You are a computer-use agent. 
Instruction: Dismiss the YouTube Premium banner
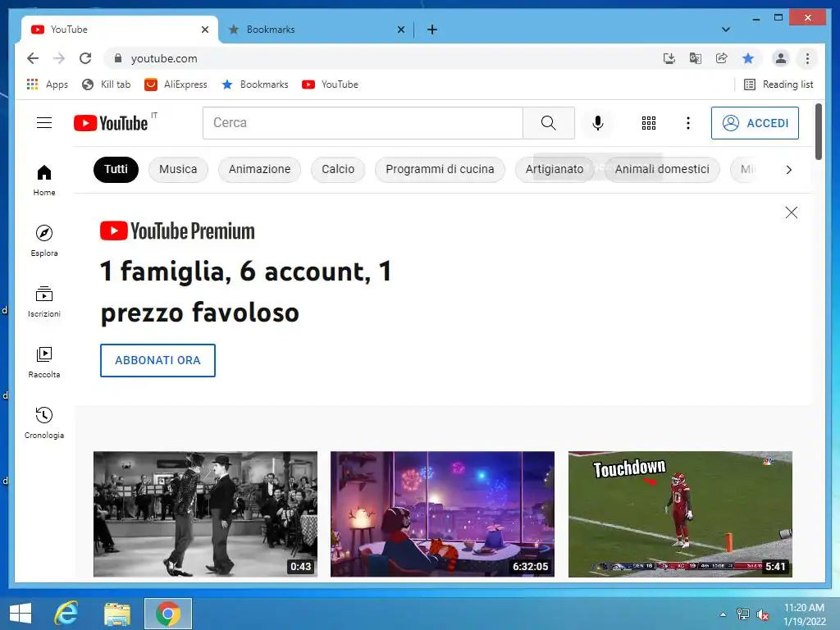click(x=791, y=212)
